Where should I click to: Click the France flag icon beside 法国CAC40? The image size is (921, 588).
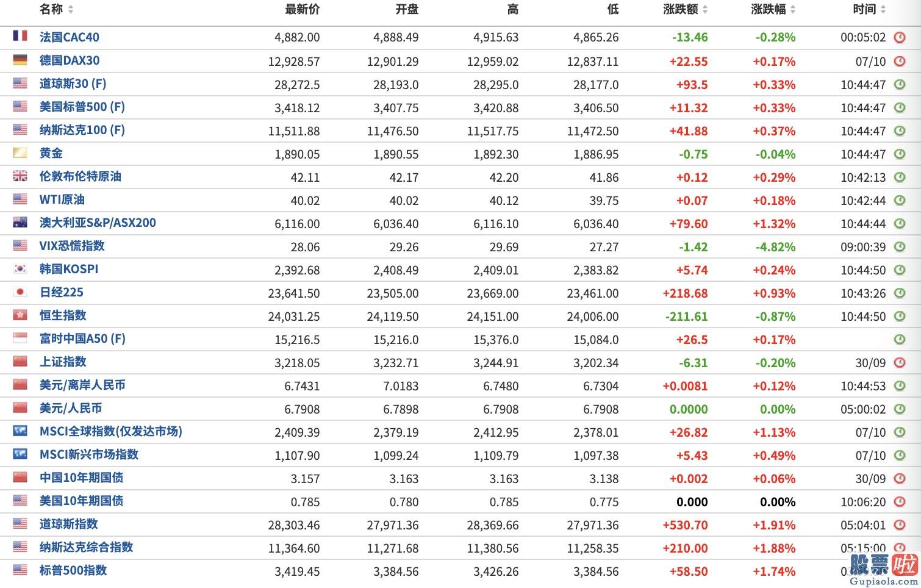pos(20,36)
